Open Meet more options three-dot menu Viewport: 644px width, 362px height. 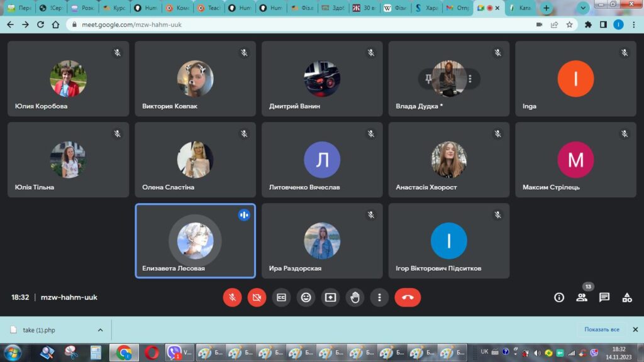[379, 297]
